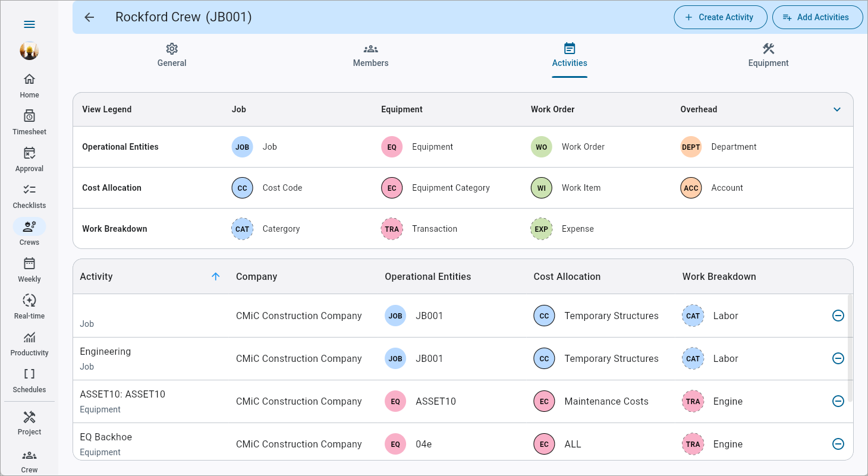Open the Weekly view
The image size is (868, 476).
pos(29,269)
